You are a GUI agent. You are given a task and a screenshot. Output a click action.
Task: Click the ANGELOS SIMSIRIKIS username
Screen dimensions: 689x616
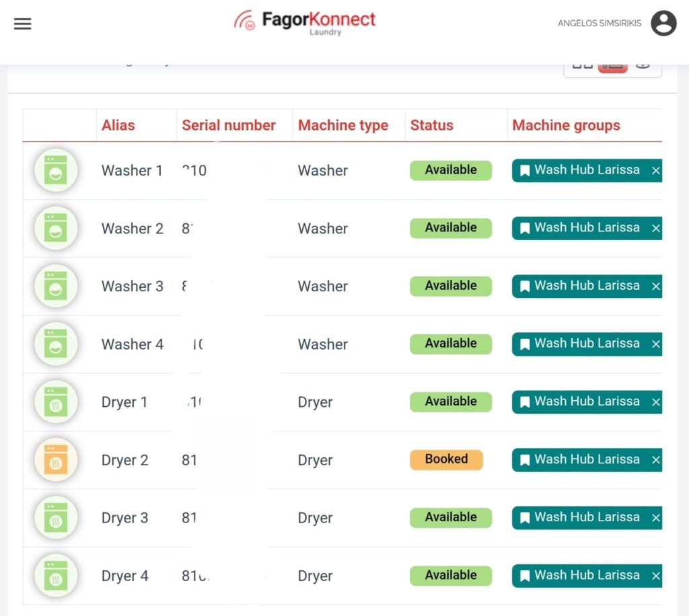click(x=599, y=24)
